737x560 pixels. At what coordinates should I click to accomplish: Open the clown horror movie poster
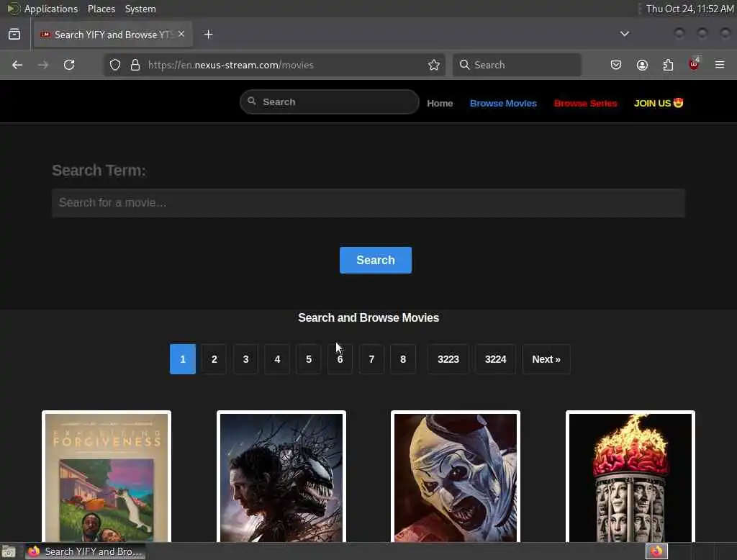[456, 477]
